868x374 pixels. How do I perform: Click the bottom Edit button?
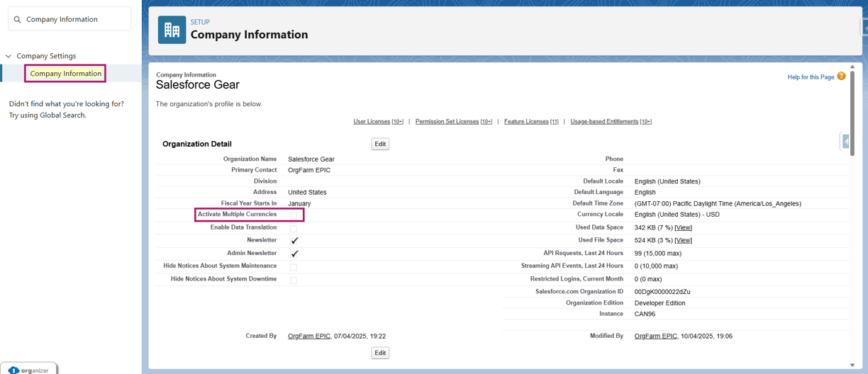pos(380,353)
